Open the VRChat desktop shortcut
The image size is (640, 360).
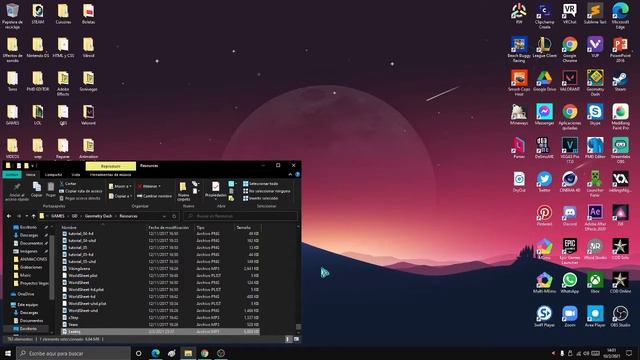tap(569, 14)
